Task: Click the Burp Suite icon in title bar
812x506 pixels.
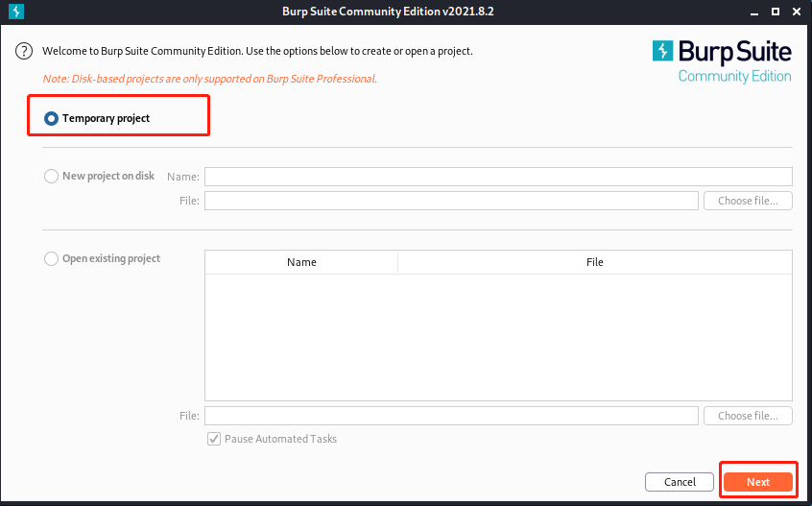Action: coord(16,11)
